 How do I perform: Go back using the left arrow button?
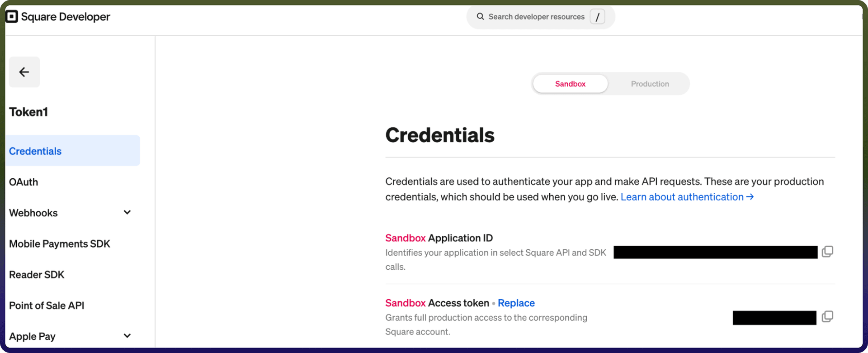(x=24, y=72)
